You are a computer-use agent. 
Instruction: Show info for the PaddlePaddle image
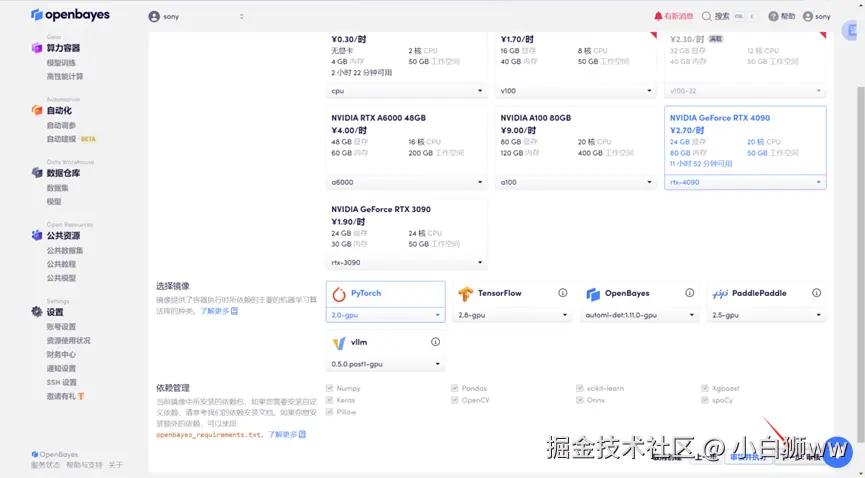click(816, 293)
